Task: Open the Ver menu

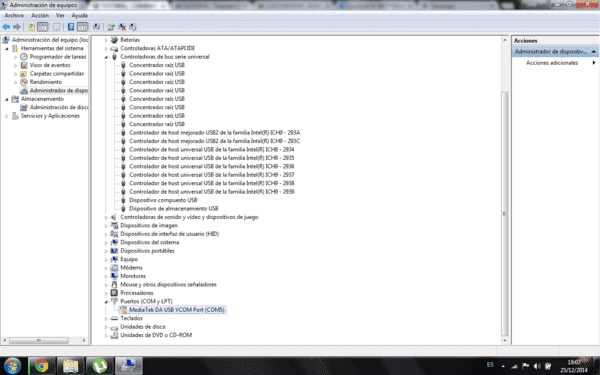Action: 60,15
